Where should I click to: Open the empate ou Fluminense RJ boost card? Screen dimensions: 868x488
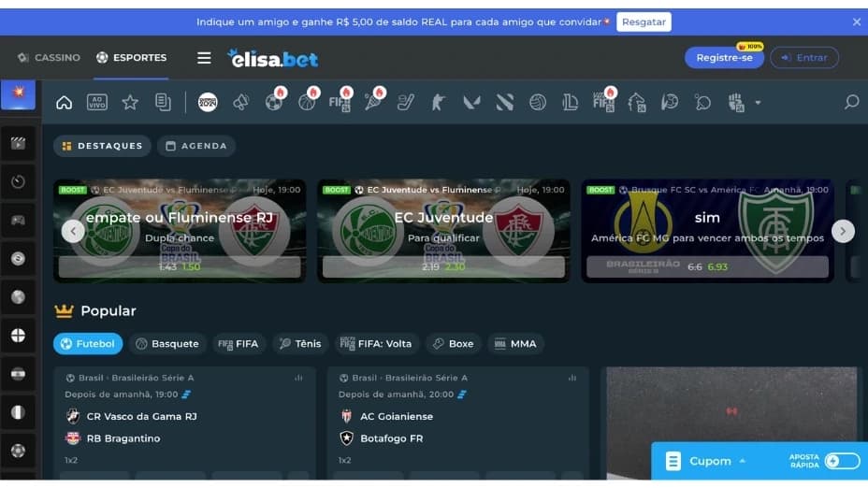pyautogui.click(x=180, y=231)
